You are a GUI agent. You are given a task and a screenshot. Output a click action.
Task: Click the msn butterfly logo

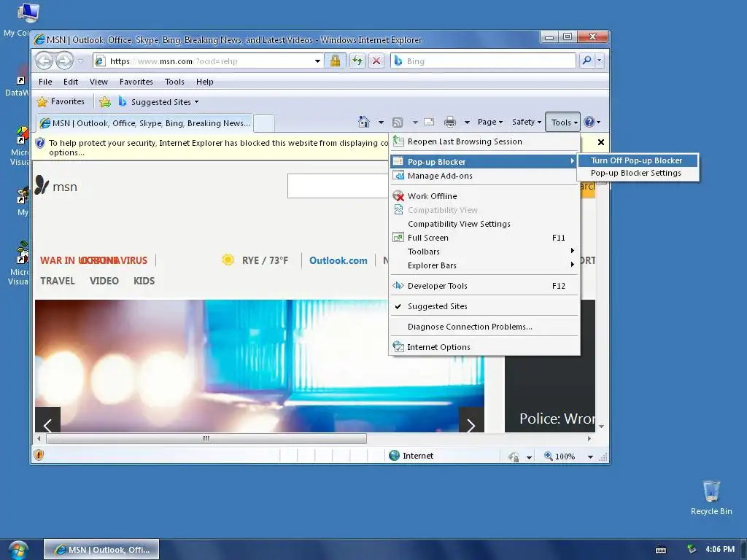click(x=42, y=185)
